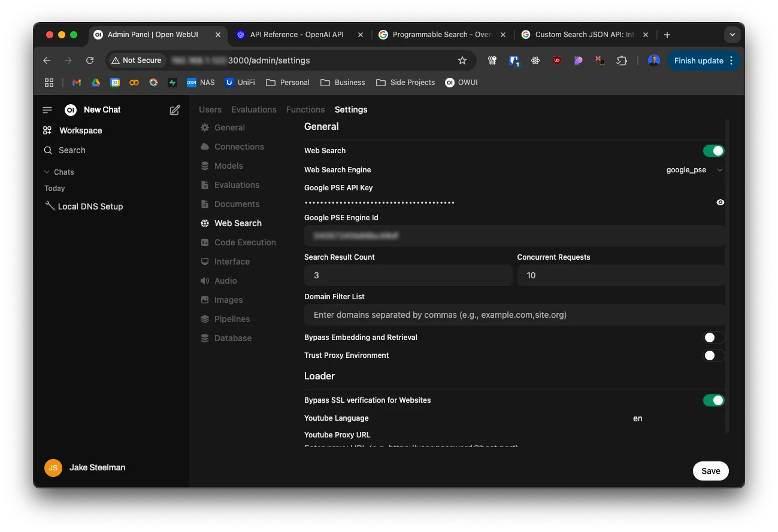
Task: Toggle the sidebar hamburger menu icon
Action: (47, 110)
